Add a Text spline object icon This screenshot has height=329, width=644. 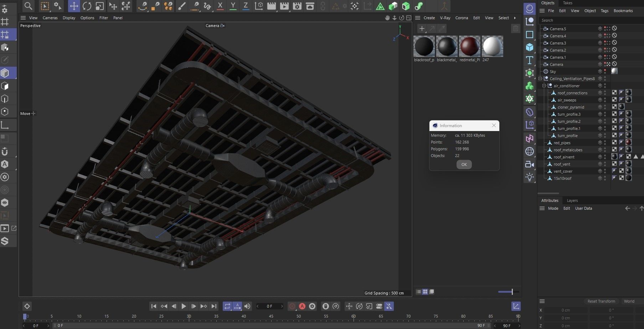[530, 60]
